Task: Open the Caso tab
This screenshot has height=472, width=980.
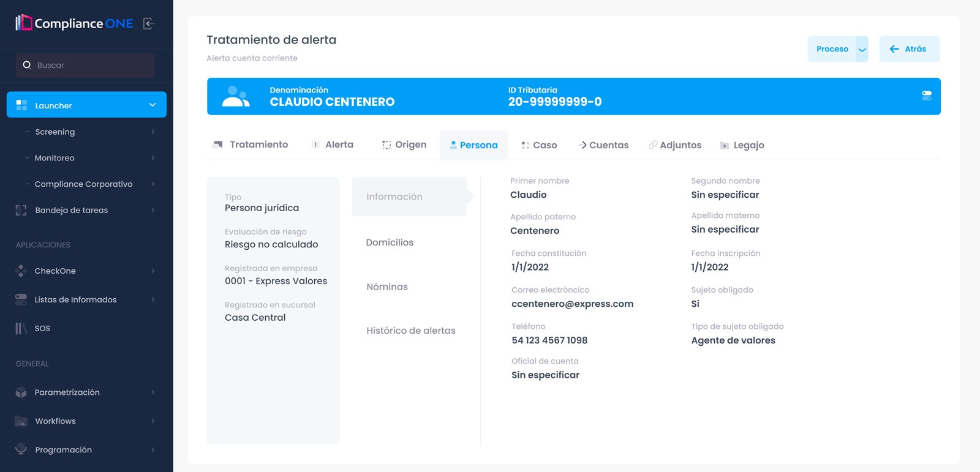Action: point(539,145)
